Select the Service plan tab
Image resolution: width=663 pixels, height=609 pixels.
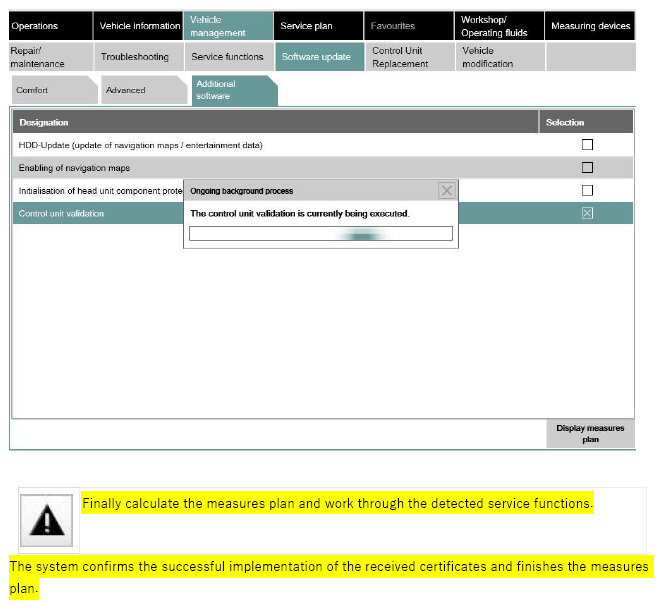pos(316,26)
